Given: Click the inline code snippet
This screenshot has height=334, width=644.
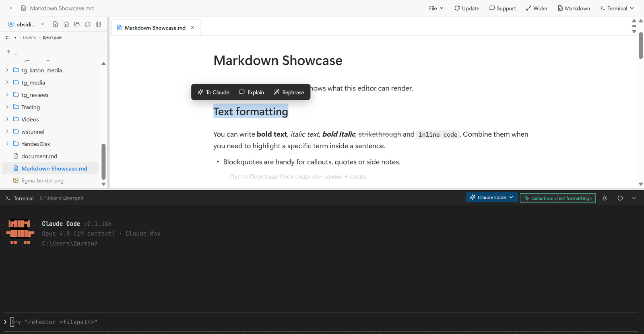Looking at the screenshot, I should [x=438, y=135].
